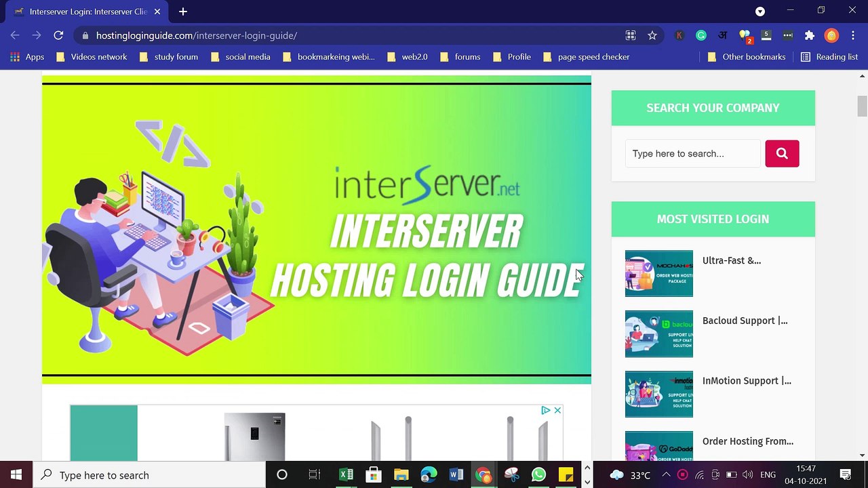Open the Bacloud thumbnail
Viewport: 868px width, 488px height.
tap(659, 333)
